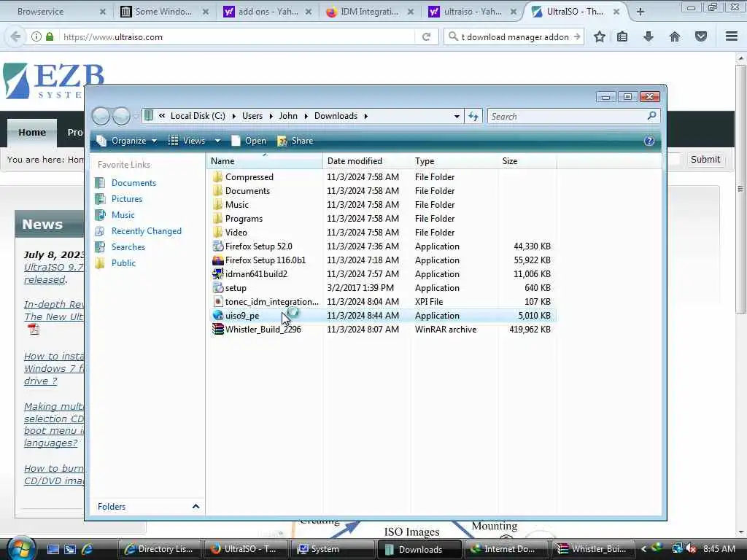Image resolution: width=747 pixels, height=560 pixels.
Task: Select setup application file
Action: (x=236, y=288)
